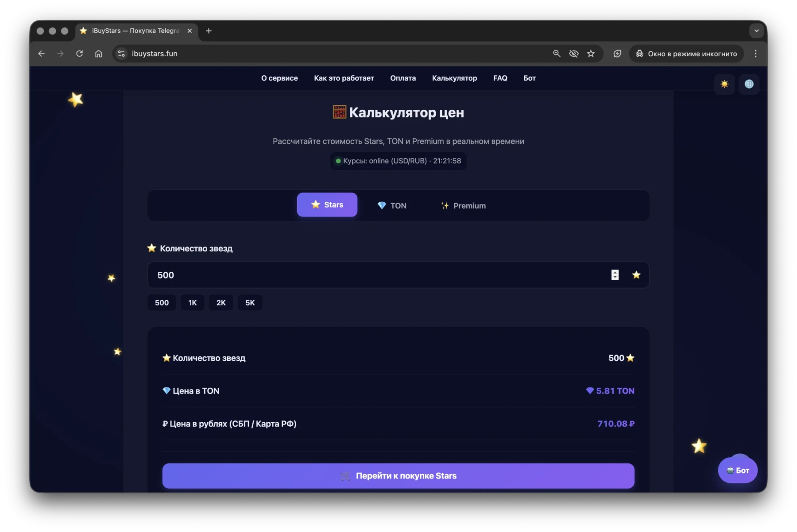Click the amount stepper arrows

(615, 275)
